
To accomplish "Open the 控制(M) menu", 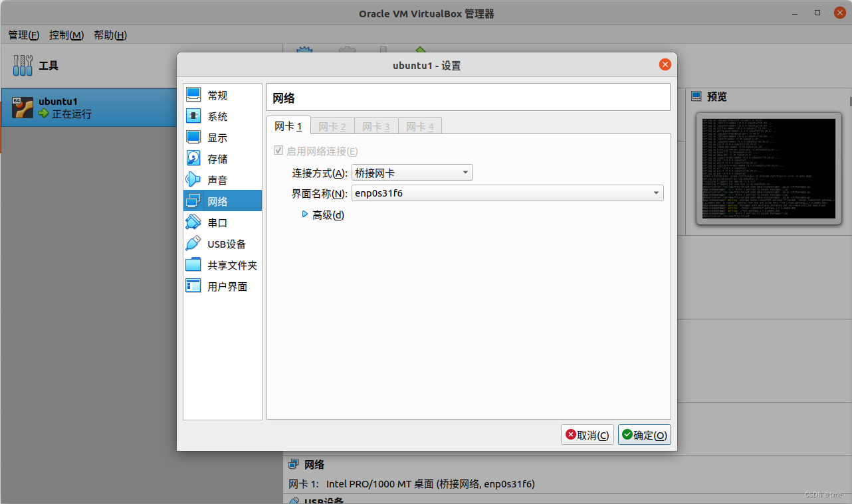I will click(66, 35).
